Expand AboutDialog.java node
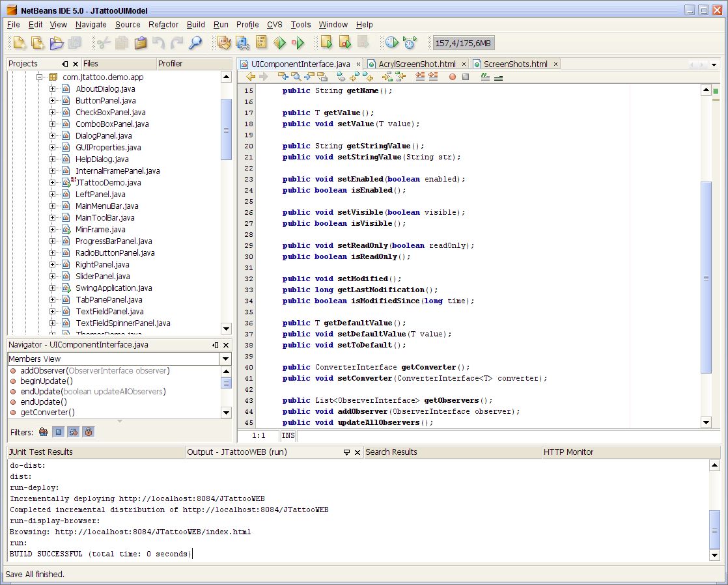The image size is (728, 585). [53, 88]
